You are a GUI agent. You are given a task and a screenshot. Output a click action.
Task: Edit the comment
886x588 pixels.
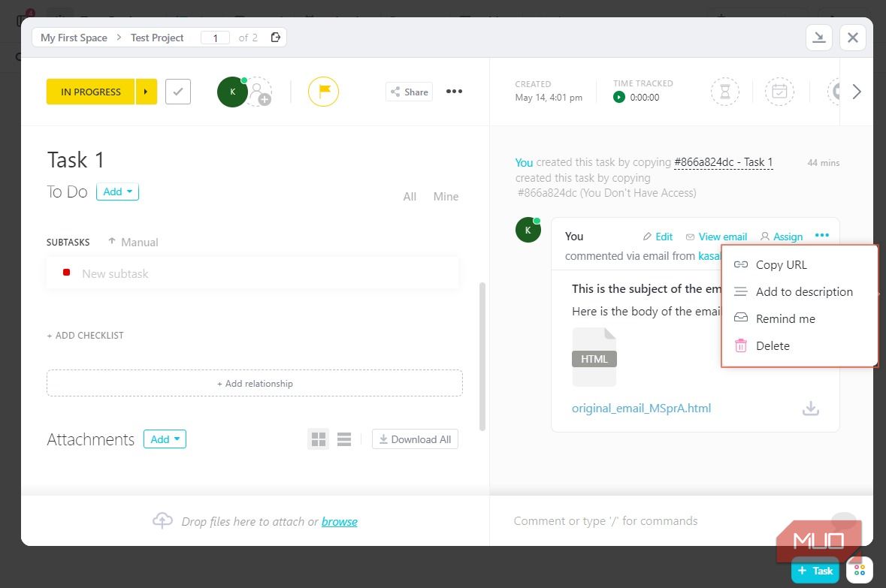coord(658,237)
